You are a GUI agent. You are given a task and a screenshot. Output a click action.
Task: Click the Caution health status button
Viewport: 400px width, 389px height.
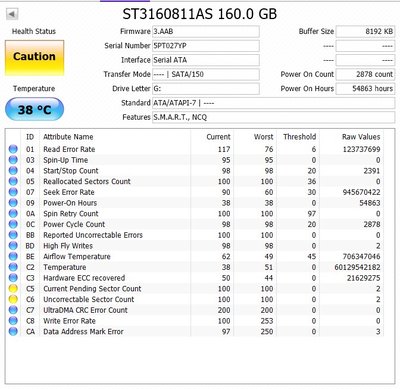(34, 58)
